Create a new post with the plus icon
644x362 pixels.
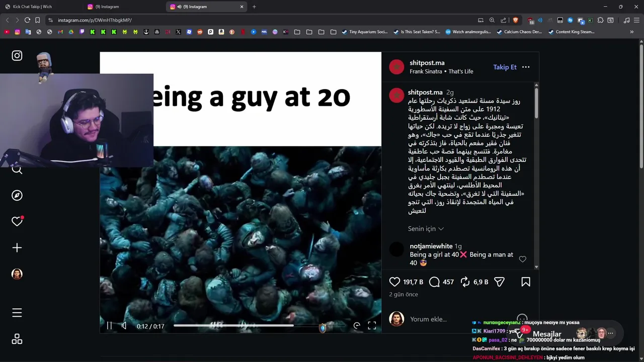[17, 247]
